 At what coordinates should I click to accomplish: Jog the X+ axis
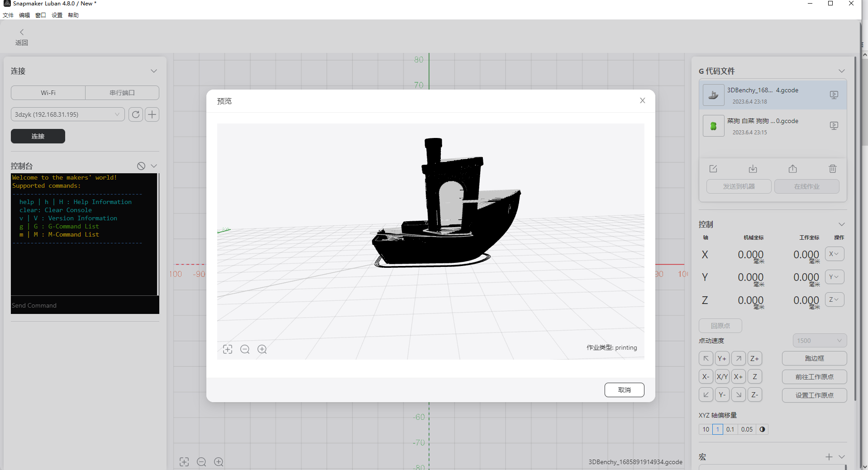(739, 376)
